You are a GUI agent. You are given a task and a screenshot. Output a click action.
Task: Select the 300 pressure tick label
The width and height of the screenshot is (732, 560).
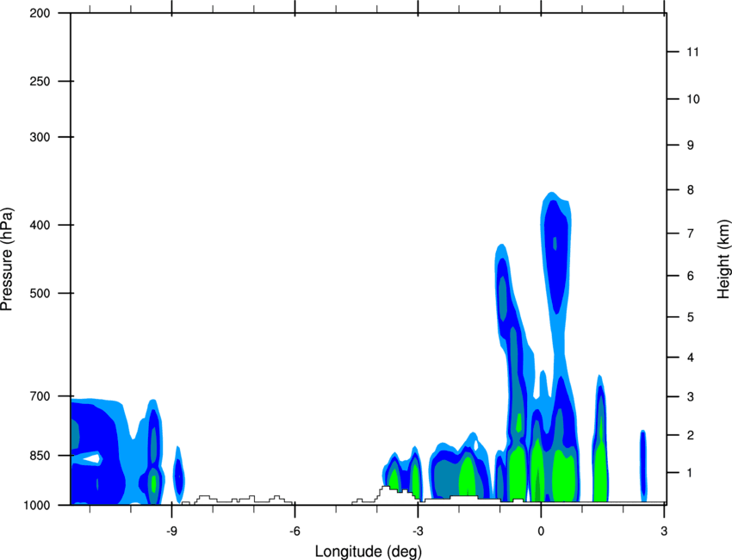(x=40, y=137)
